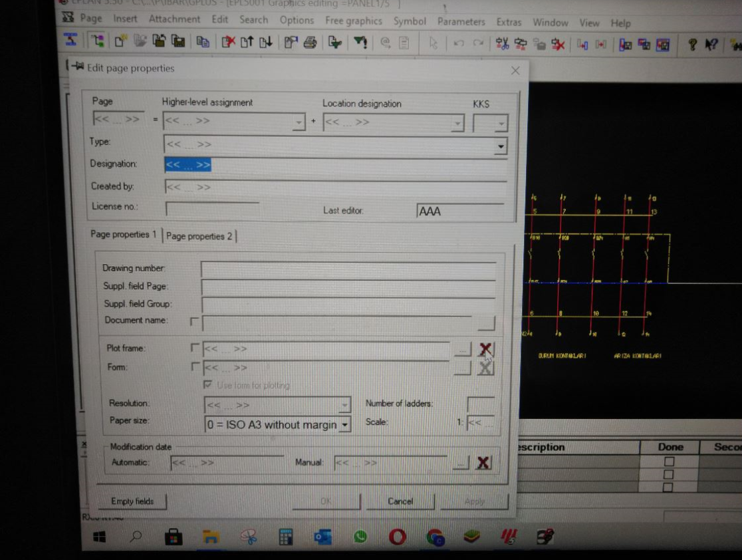
Task: Clear the Plot frame with its red X
Action: point(485,349)
